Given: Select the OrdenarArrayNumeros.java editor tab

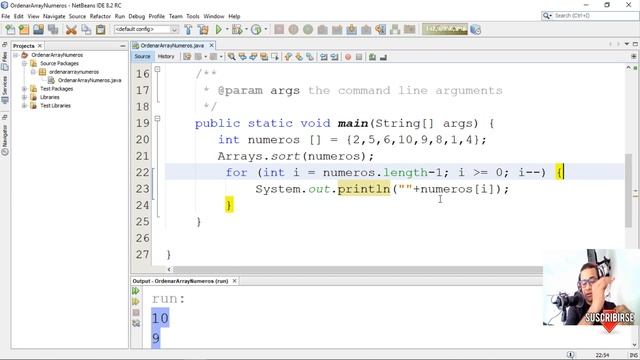Looking at the screenshot, I should (173, 45).
